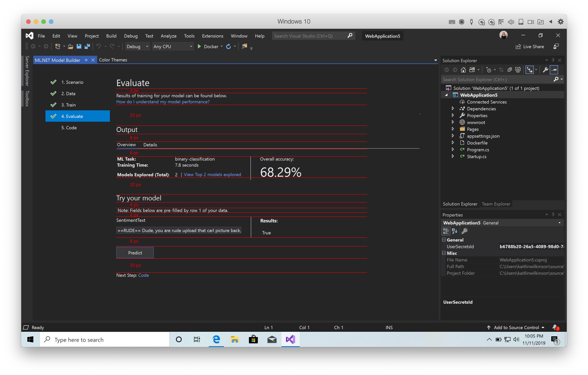Open the Any CPU platform dropdown
This screenshot has width=588, height=375.
tap(173, 47)
